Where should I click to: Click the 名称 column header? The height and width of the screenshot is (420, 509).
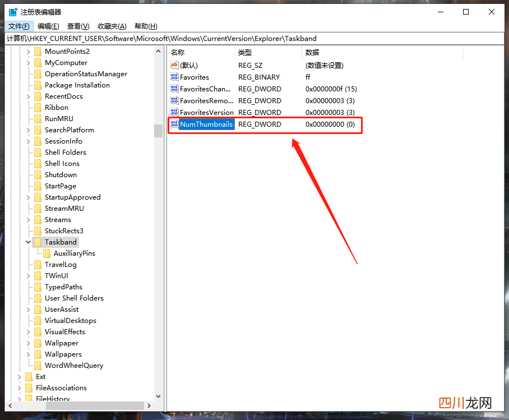201,52
